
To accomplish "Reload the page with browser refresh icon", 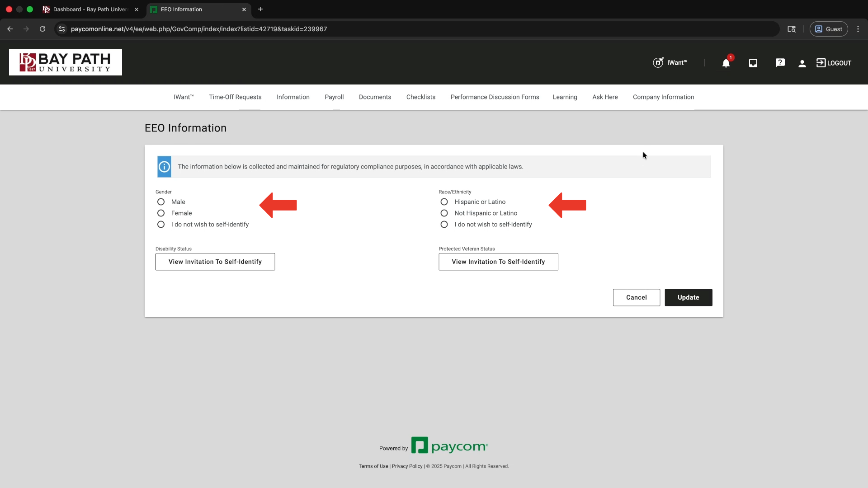I will click(x=42, y=29).
